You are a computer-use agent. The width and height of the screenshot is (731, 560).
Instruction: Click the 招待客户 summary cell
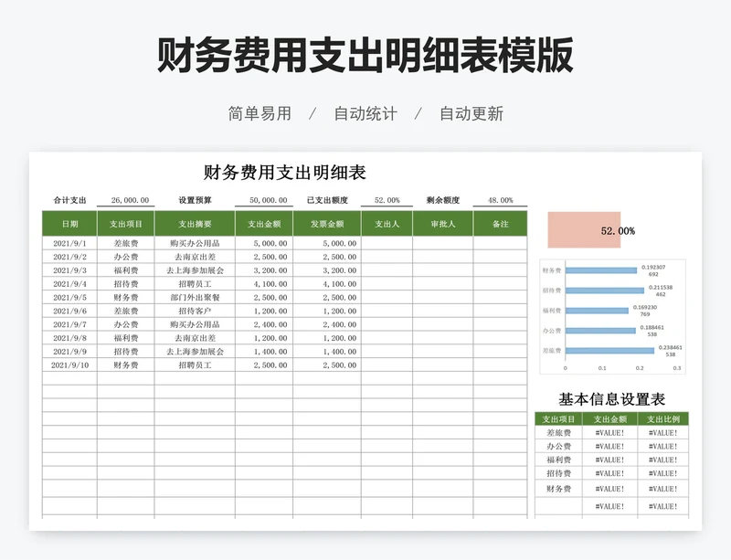coord(195,311)
